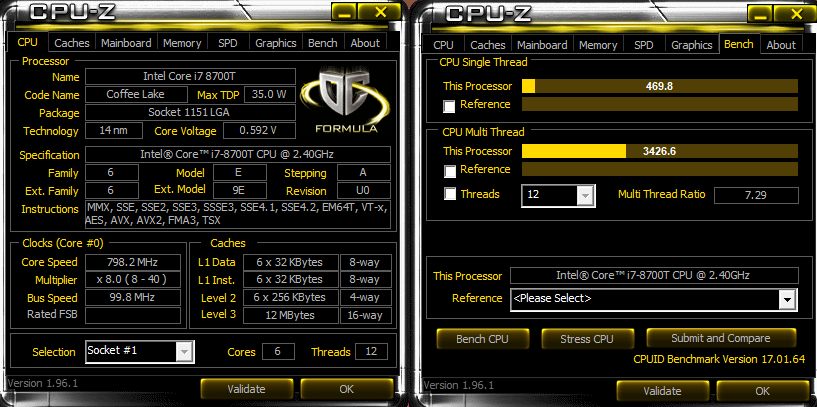Go to Graphics tab in right window

click(x=691, y=45)
